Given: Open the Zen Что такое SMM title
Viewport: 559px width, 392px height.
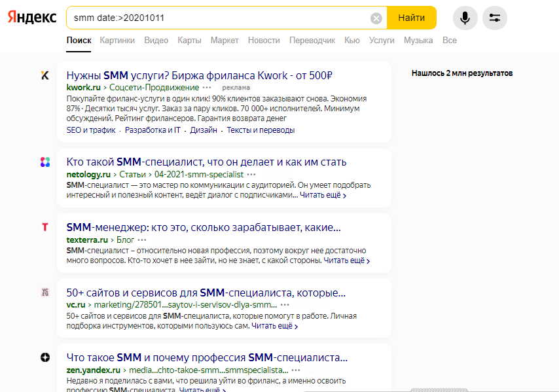Looking at the screenshot, I should (207, 357).
